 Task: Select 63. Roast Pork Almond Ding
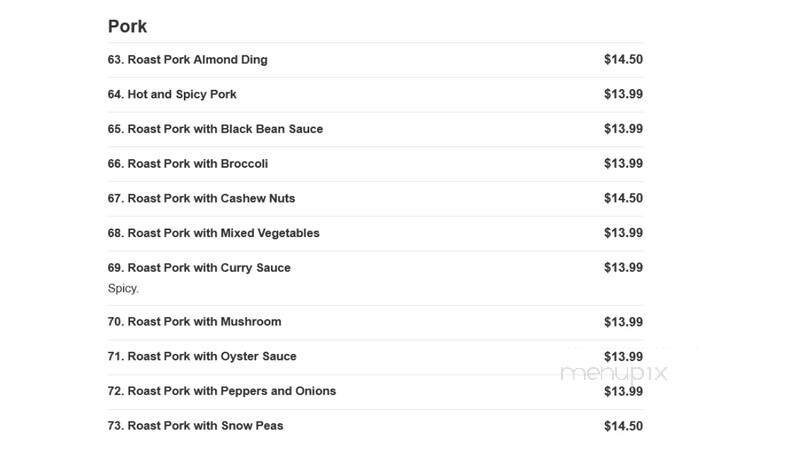coord(187,60)
